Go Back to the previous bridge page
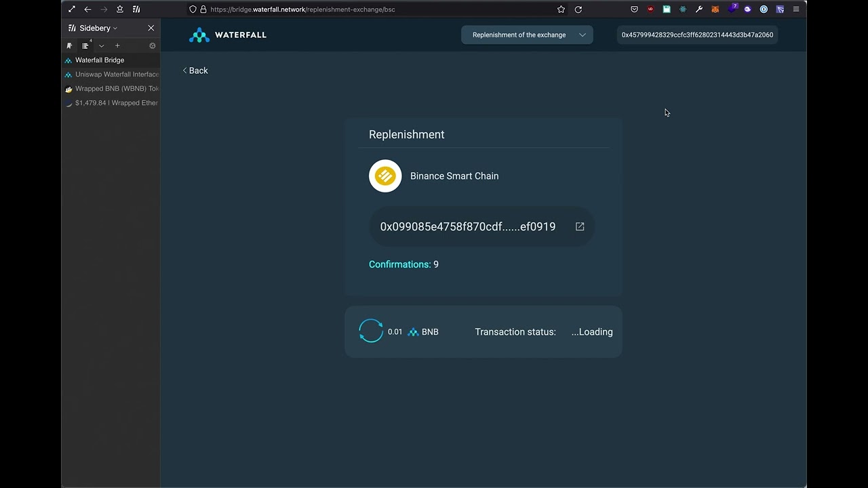868x488 pixels. pyautogui.click(x=195, y=70)
